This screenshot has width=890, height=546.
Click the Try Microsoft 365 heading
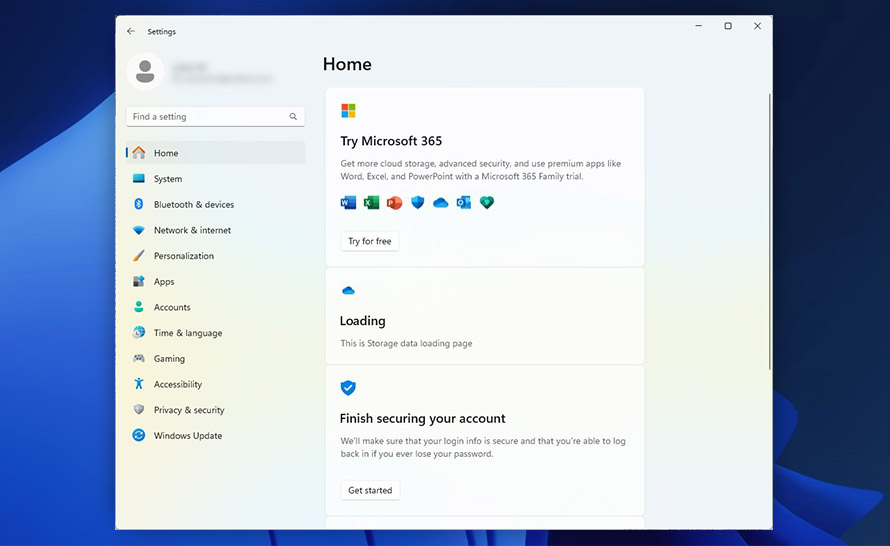coord(391,141)
